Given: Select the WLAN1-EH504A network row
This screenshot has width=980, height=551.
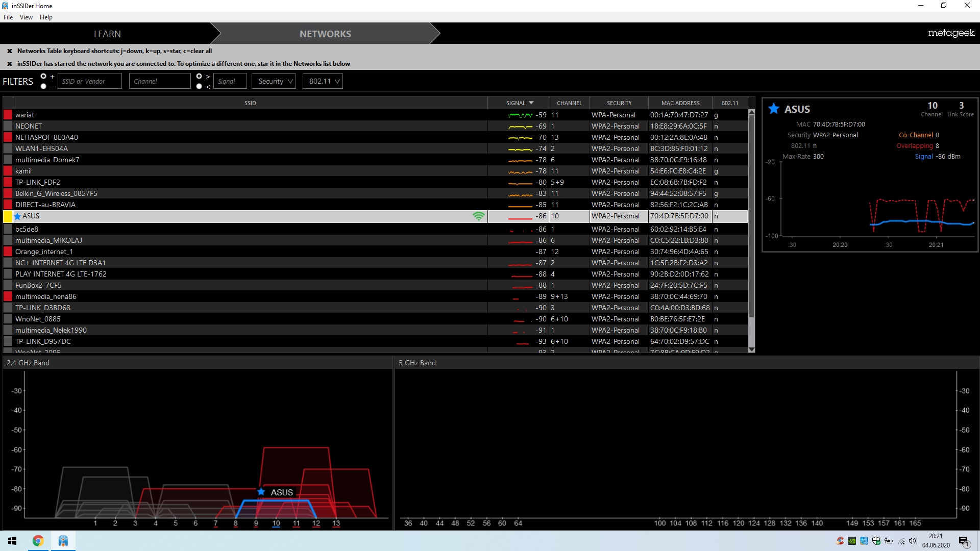Looking at the screenshot, I should 375,148.
